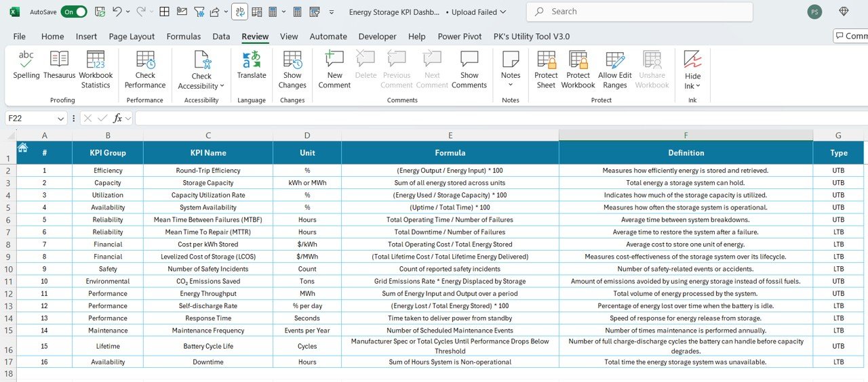Click the Protect Sheet icon
Image resolution: width=868 pixels, height=382 pixels.
click(546, 60)
